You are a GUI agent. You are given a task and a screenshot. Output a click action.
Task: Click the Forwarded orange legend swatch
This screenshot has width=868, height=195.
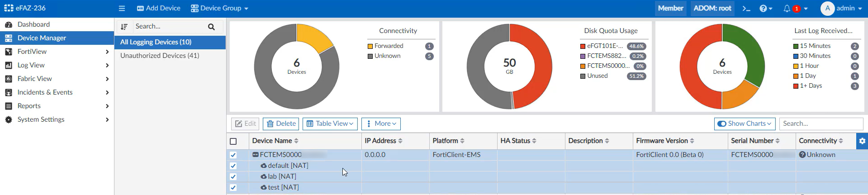coord(370,46)
